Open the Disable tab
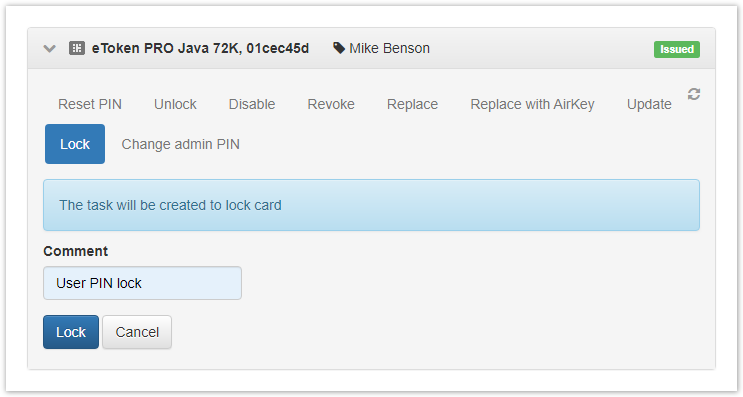The image size is (743, 397). coord(252,104)
